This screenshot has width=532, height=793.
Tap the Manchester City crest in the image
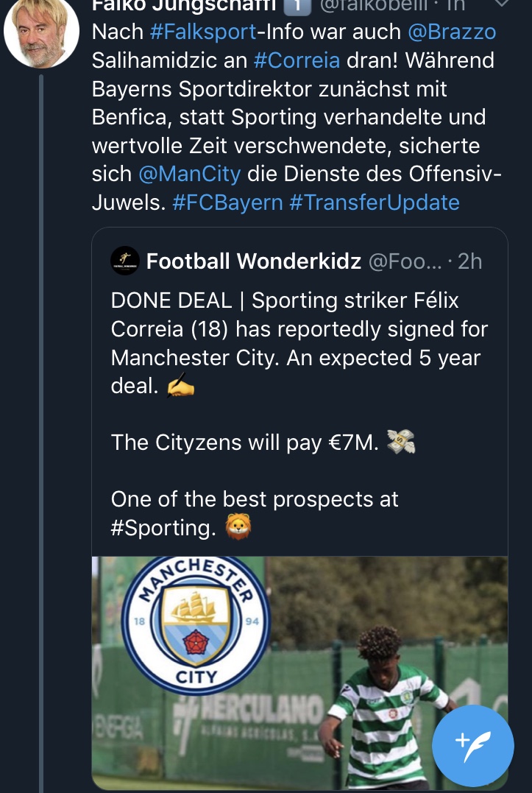(x=195, y=621)
